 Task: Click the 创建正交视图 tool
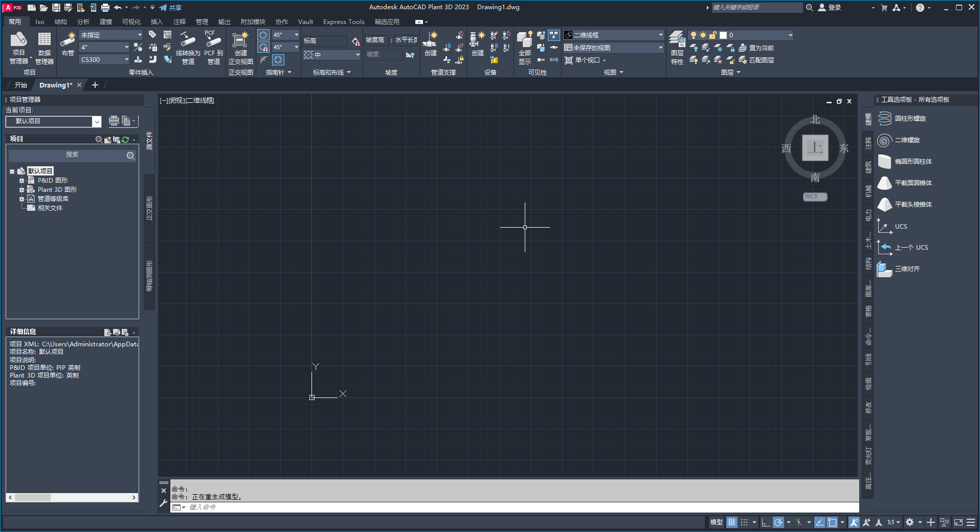pyautogui.click(x=240, y=49)
